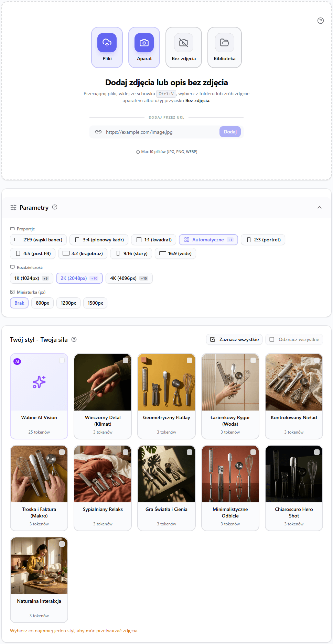Open the Naturalna Interakcja style thumbnail

(x=39, y=566)
